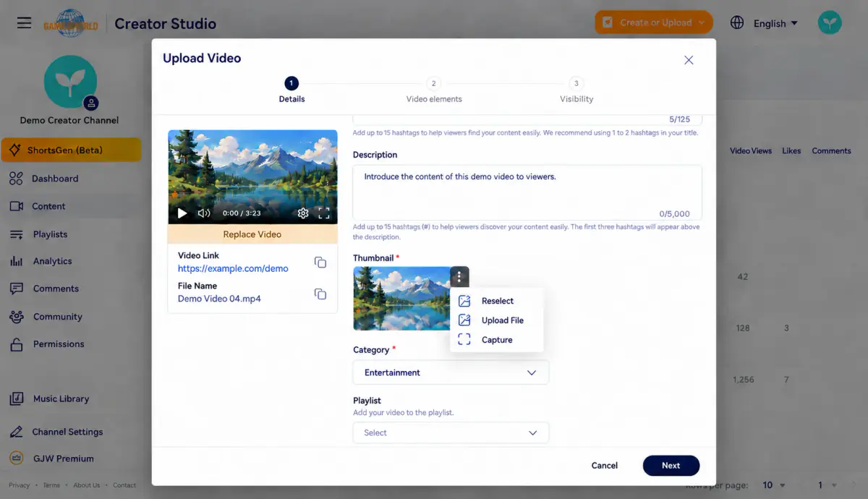Open Create or Upload dropdown
868x499 pixels.
pyautogui.click(x=653, y=22)
